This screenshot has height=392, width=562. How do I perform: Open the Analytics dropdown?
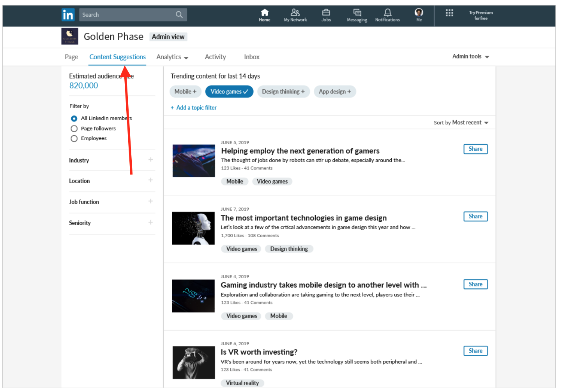[x=172, y=57]
